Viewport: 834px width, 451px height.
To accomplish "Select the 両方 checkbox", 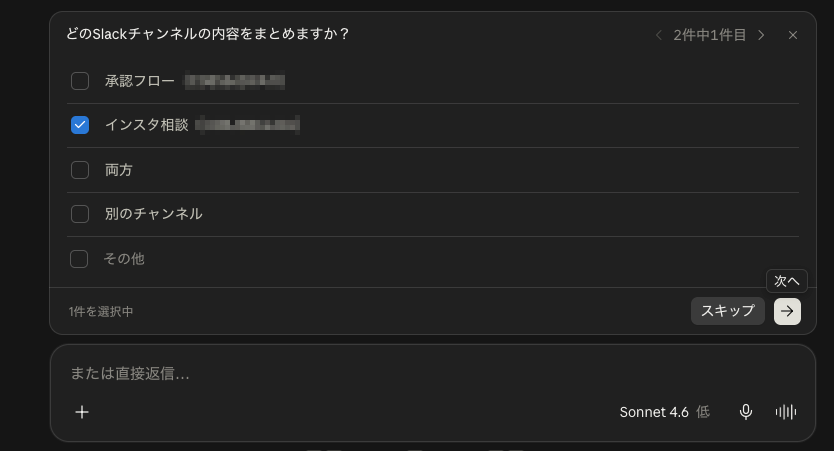I will tap(80, 170).
